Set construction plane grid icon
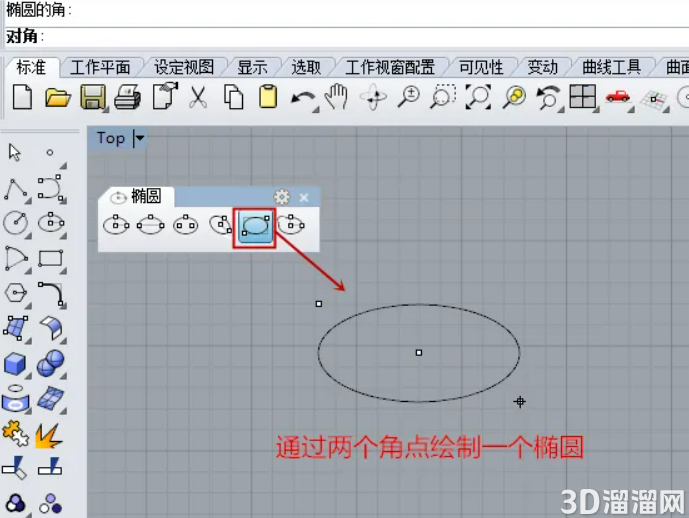Image resolution: width=689 pixels, height=518 pixels. click(653, 99)
